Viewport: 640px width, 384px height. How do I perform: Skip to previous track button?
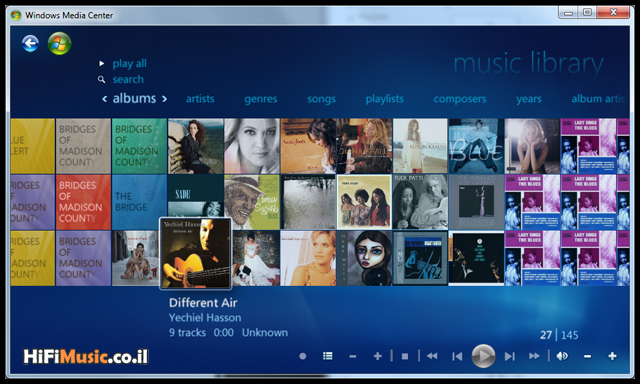click(x=457, y=357)
